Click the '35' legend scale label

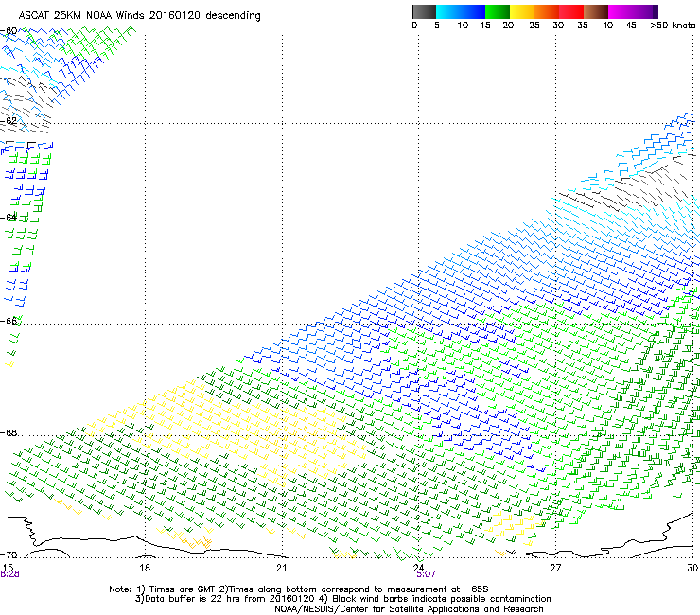[583, 26]
